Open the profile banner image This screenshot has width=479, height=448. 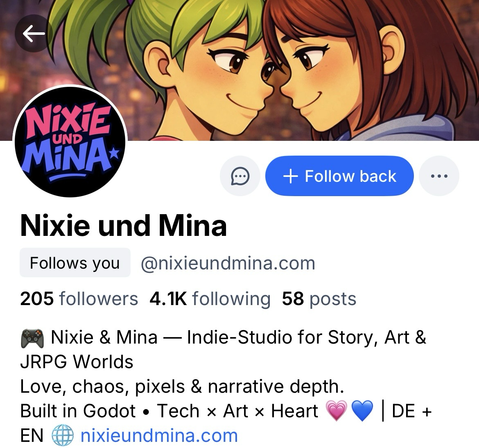(x=239, y=70)
